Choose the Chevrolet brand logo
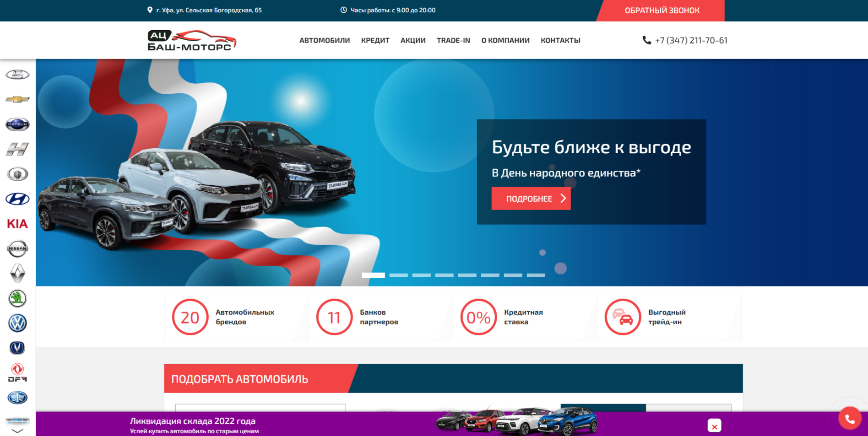This screenshot has width=868, height=436. [17, 99]
